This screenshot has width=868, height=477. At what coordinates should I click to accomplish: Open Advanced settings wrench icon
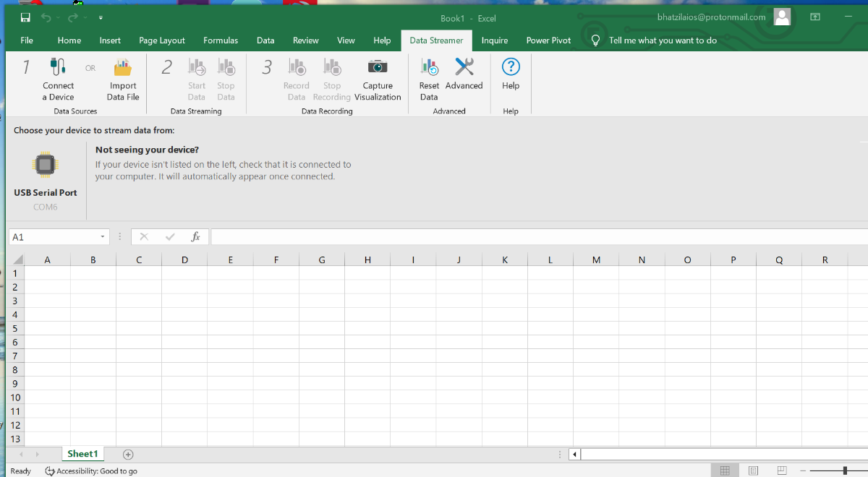(x=464, y=67)
